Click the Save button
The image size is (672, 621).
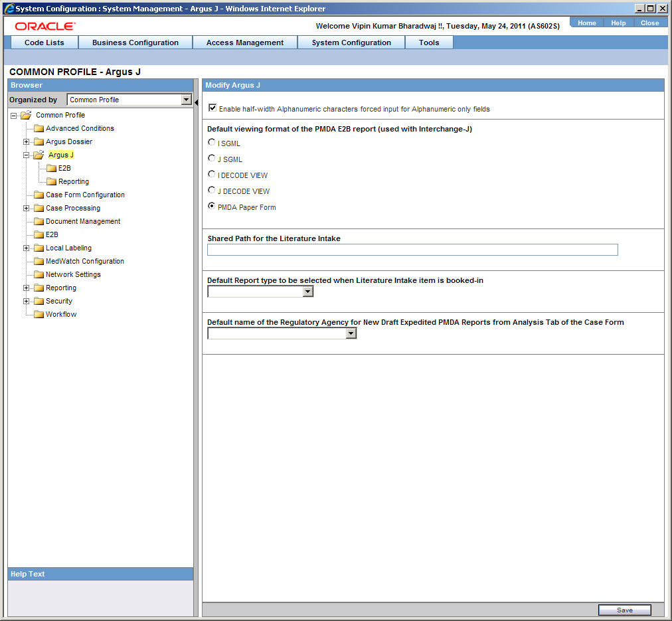pos(624,610)
